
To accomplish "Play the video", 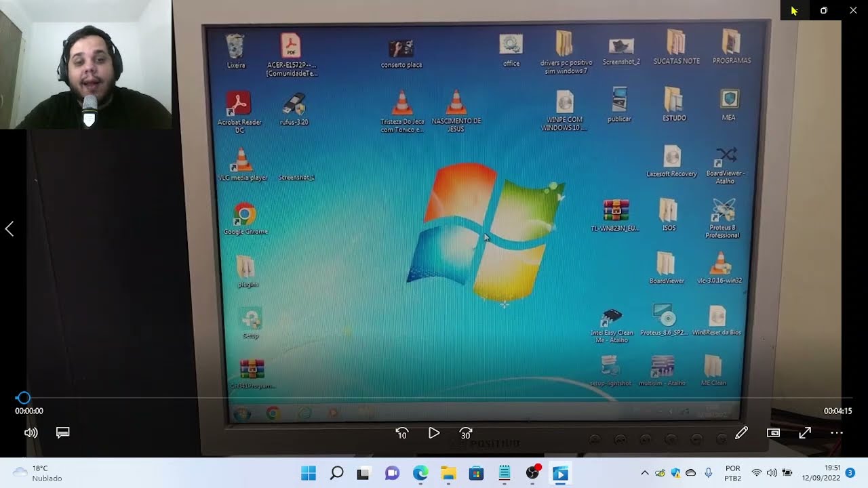I will tap(434, 432).
